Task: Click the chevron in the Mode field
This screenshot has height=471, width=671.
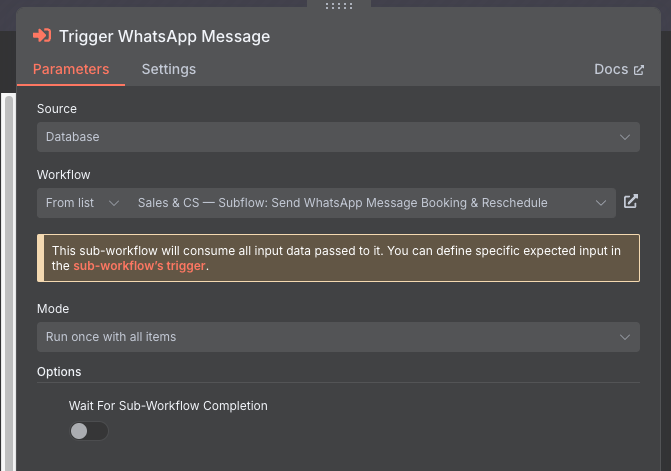Action: tap(625, 337)
